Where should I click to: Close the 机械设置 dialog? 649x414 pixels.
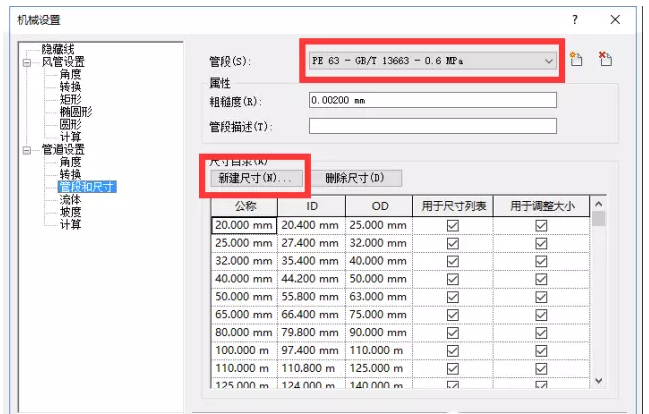615,19
